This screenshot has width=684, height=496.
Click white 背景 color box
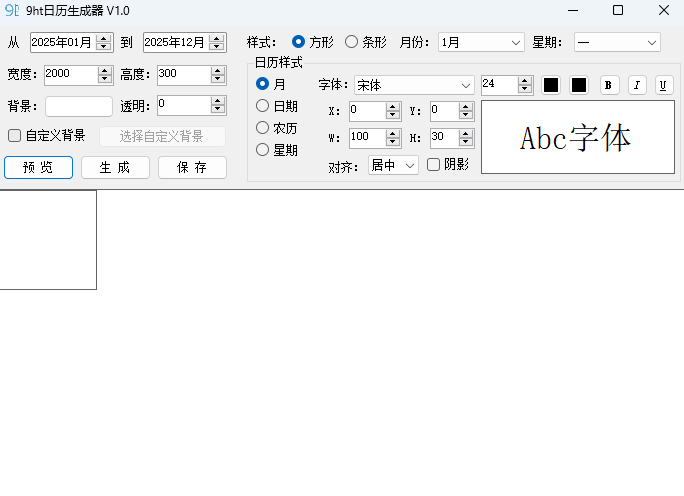(x=79, y=106)
